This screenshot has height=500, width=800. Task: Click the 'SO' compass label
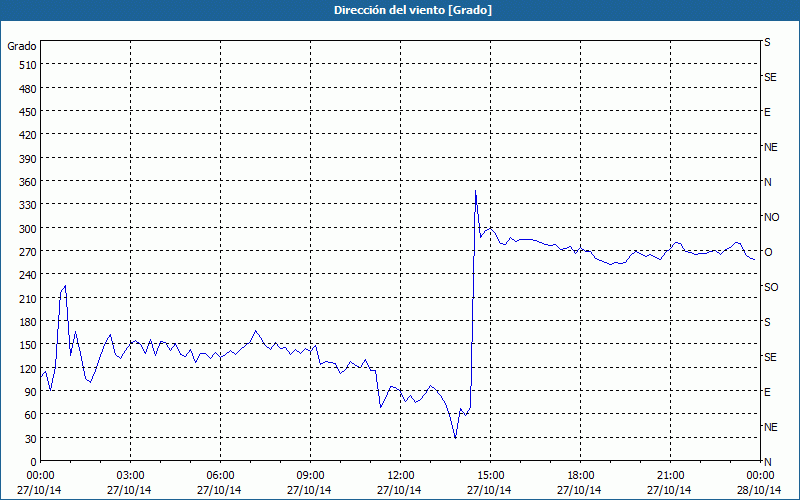click(x=771, y=287)
